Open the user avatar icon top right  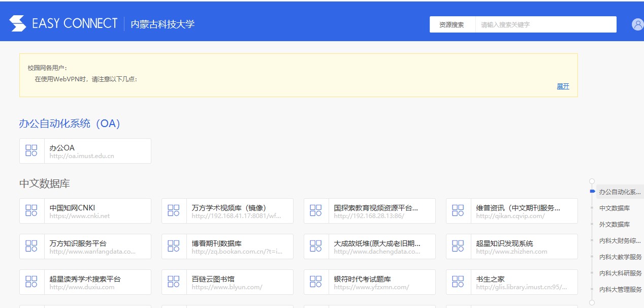click(x=637, y=24)
